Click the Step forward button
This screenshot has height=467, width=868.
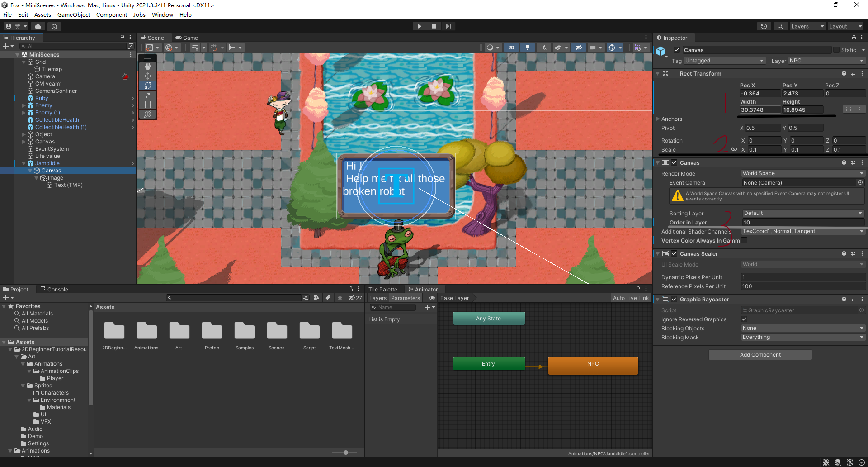click(448, 26)
